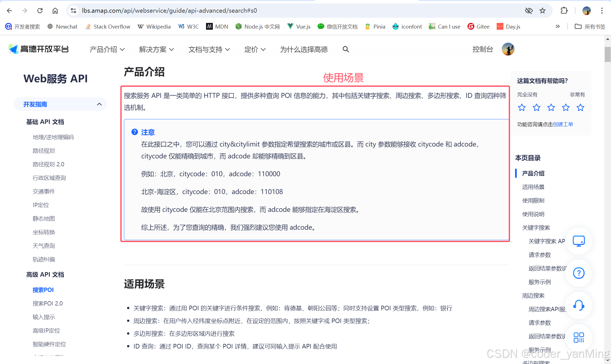Rate the document with the first star
The image size is (611, 364).
[522, 107]
